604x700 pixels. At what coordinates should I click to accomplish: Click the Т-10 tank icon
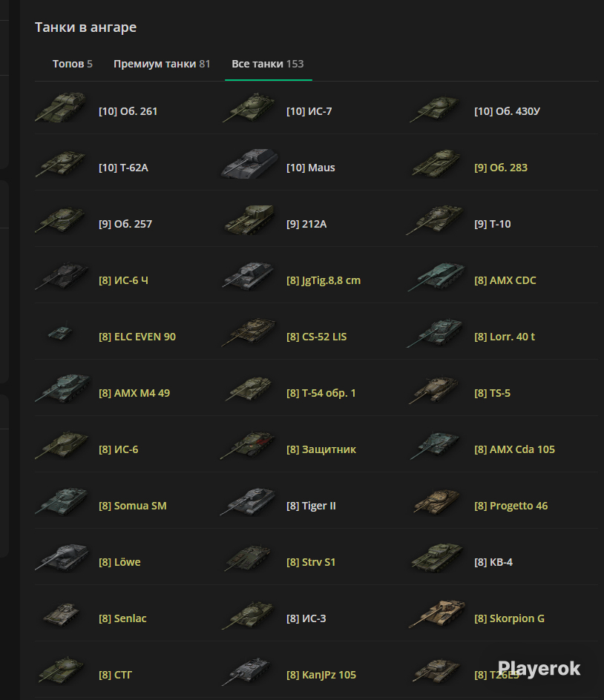436,219
